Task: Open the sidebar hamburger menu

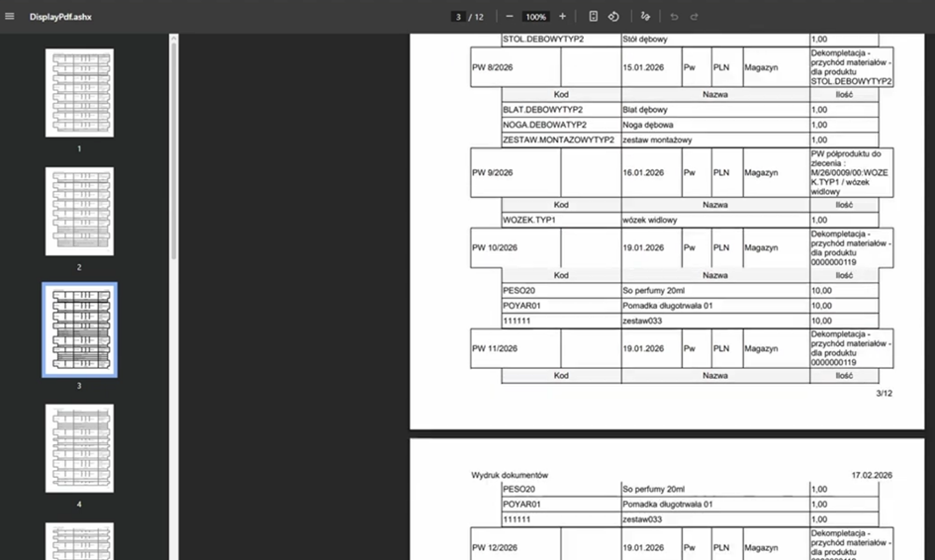Action: click(x=11, y=17)
